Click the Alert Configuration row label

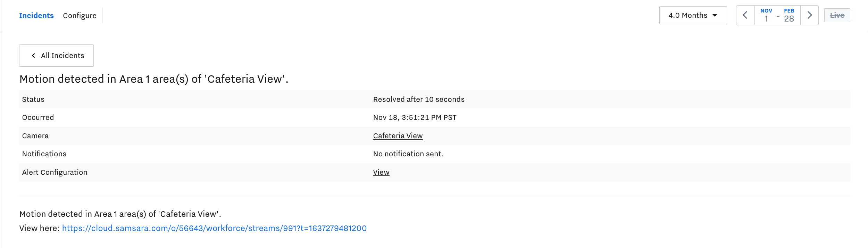click(x=55, y=172)
